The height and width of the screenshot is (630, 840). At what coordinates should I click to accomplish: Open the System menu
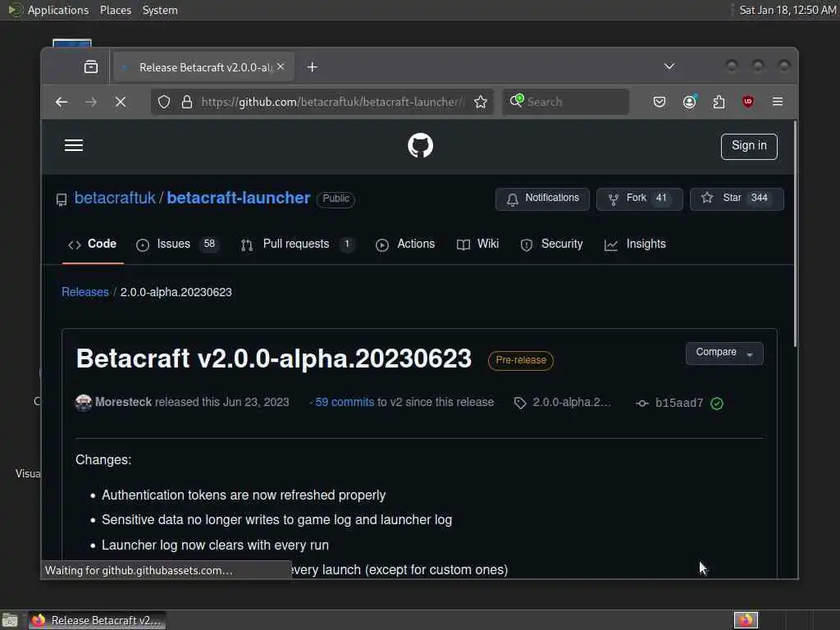coord(160,10)
